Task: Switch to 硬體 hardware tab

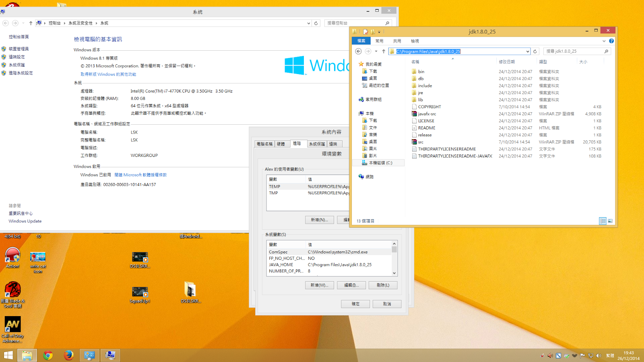Action: click(281, 144)
